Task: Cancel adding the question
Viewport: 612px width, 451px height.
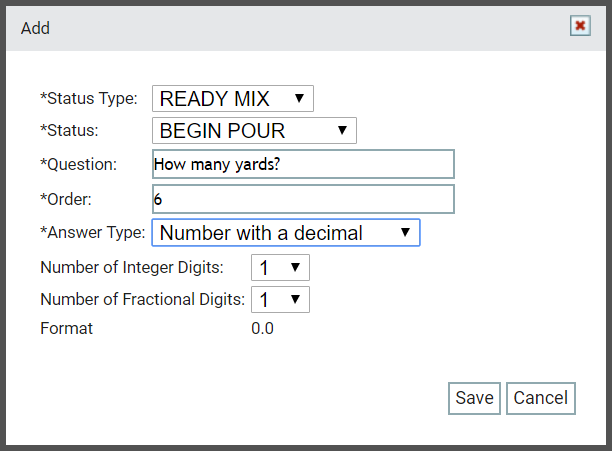Action: point(541,398)
